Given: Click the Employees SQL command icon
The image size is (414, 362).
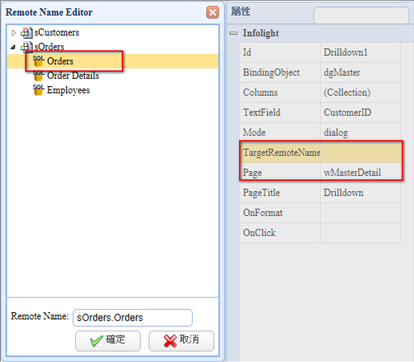Looking at the screenshot, I should click(38, 90).
